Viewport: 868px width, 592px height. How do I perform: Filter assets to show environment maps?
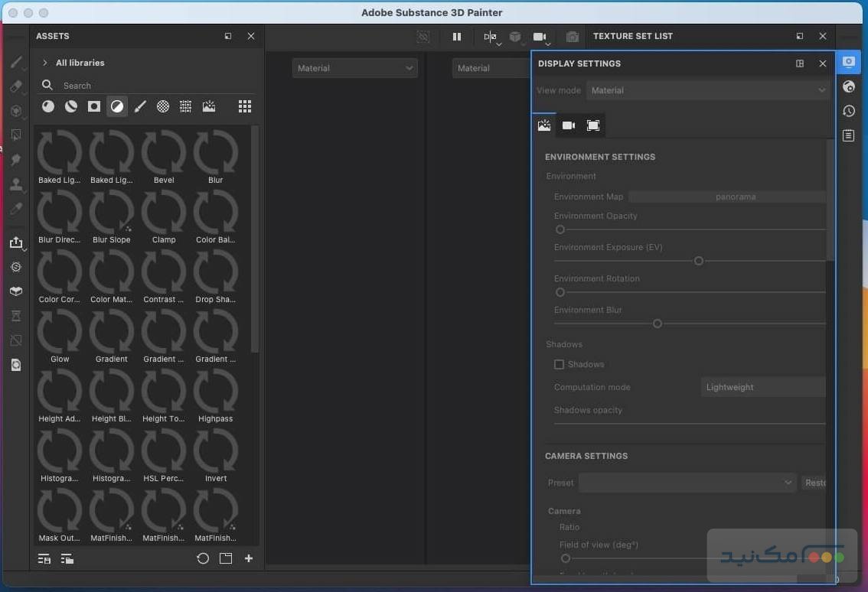pyautogui.click(x=208, y=106)
